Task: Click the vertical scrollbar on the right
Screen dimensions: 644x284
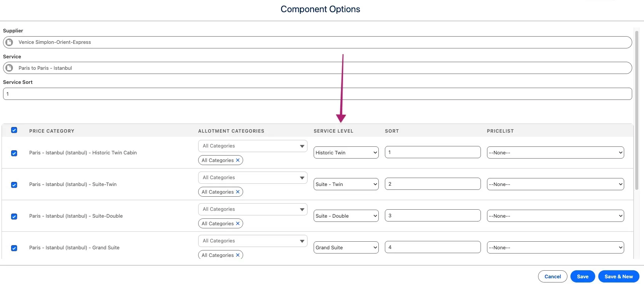Action: (636, 111)
